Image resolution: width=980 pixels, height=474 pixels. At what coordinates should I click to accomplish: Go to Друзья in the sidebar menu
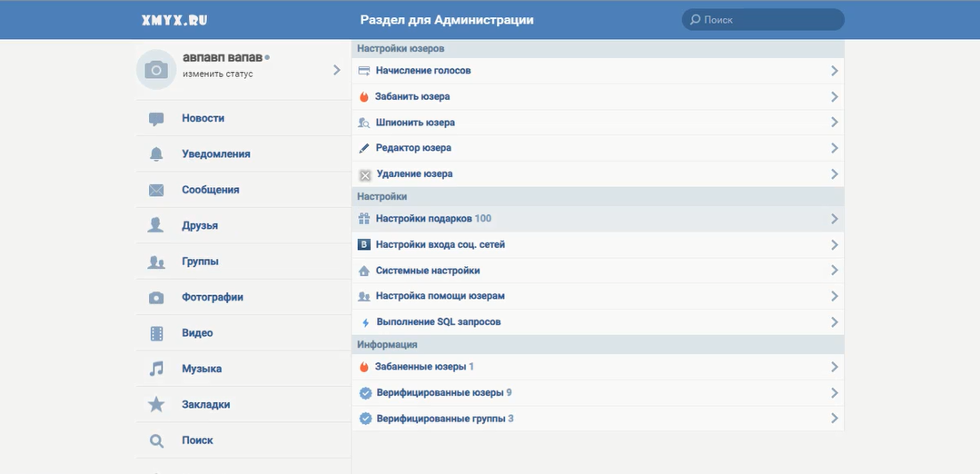pos(200,226)
